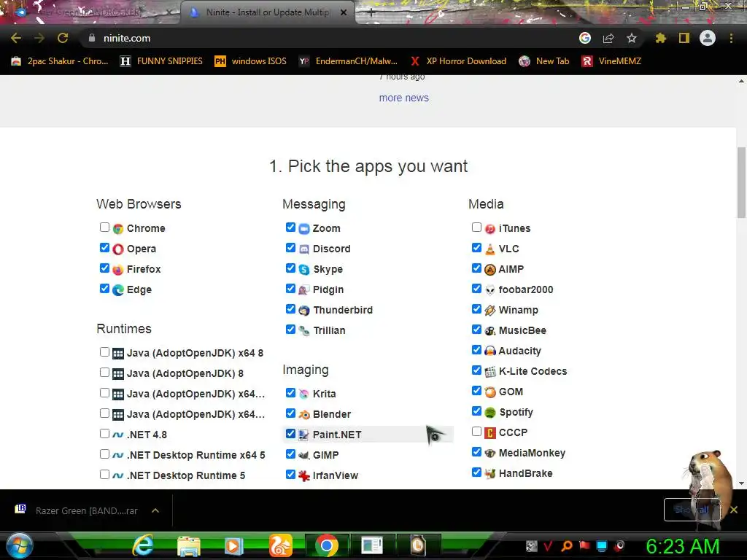Check the .NET 4.8 checkbox
The height and width of the screenshot is (560, 747).
104,433
